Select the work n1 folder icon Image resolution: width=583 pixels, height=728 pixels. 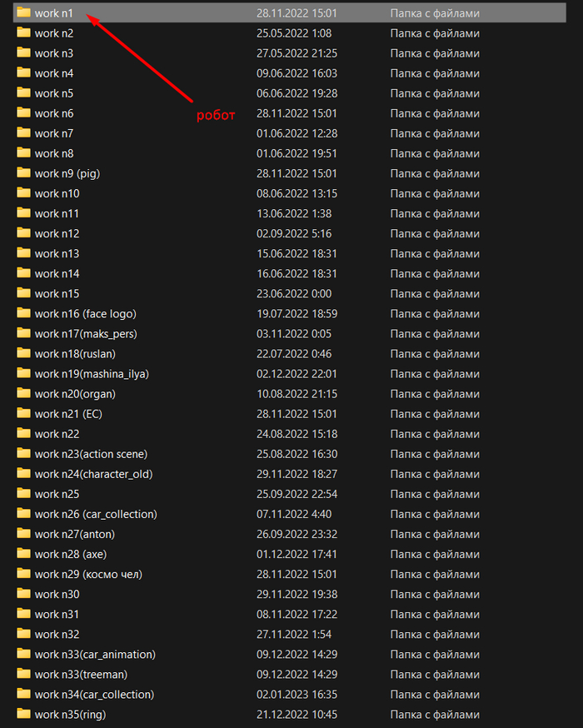point(23,12)
